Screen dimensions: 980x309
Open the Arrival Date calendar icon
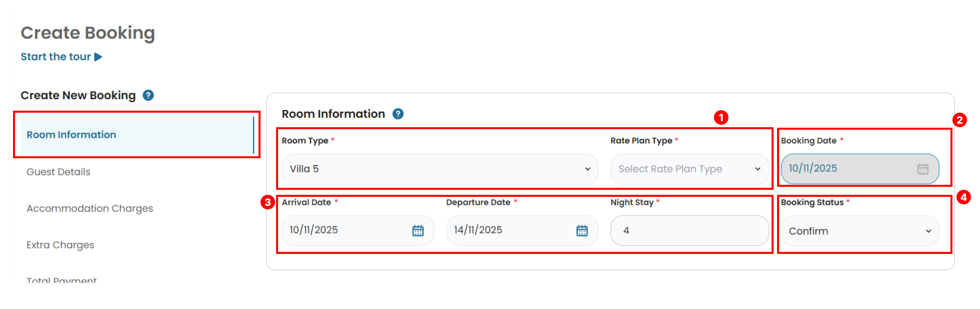418,230
